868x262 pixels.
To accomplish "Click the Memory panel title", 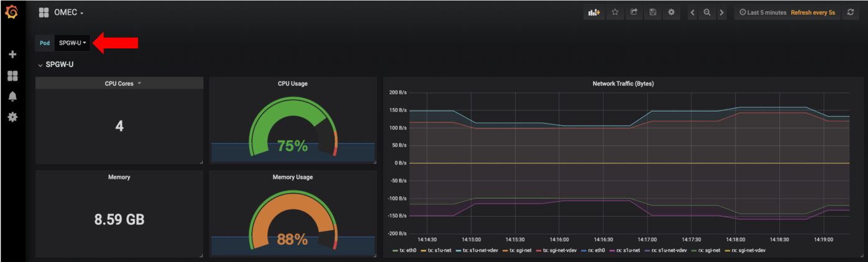I will pos(119,177).
